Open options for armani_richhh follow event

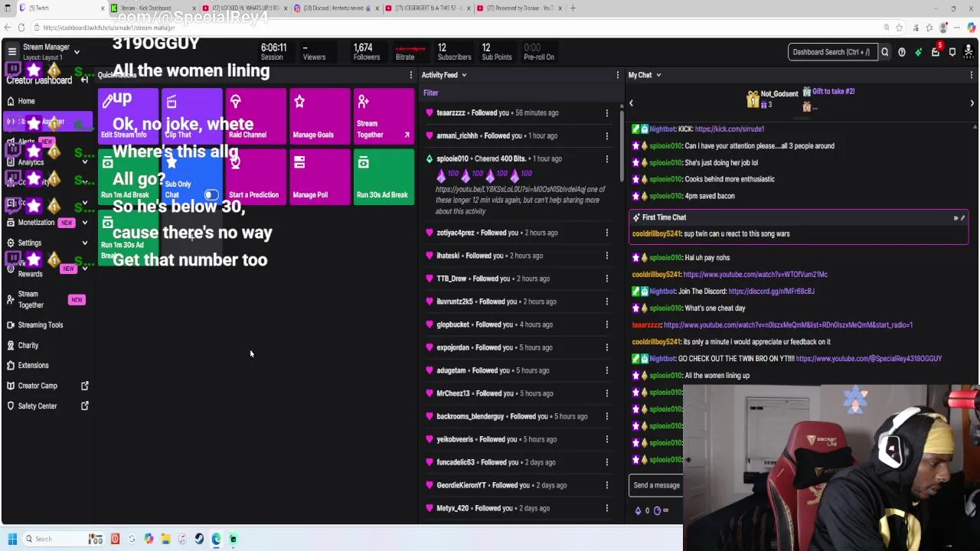(606, 136)
